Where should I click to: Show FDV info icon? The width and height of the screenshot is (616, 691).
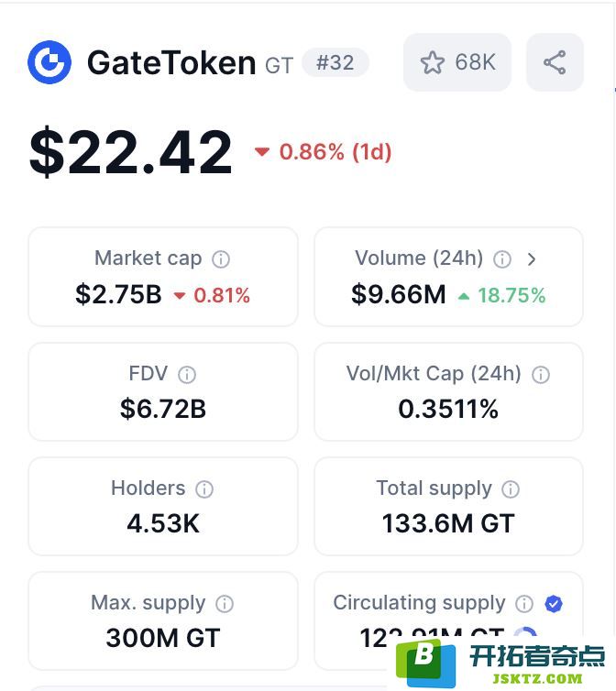point(187,375)
